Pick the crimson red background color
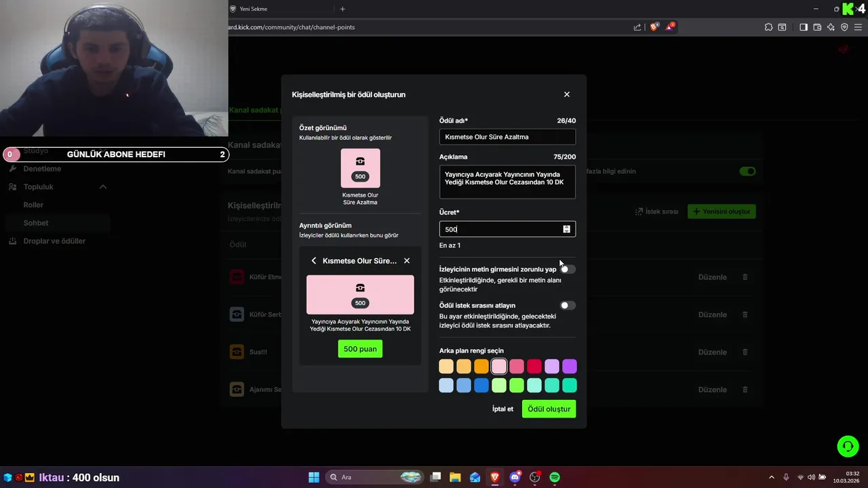The height and width of the screenshot is (488, 868). click(534, 367)
